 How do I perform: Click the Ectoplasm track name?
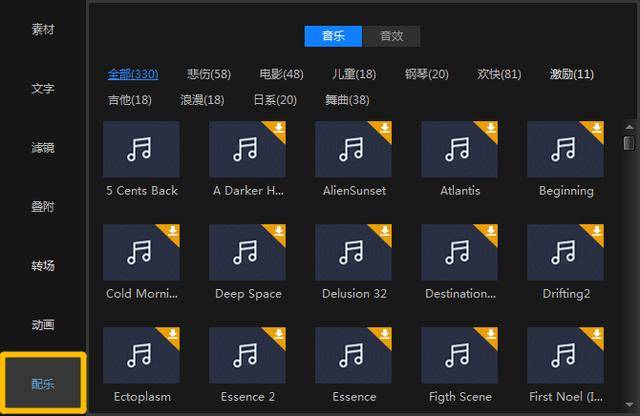(x=142, y=396)
